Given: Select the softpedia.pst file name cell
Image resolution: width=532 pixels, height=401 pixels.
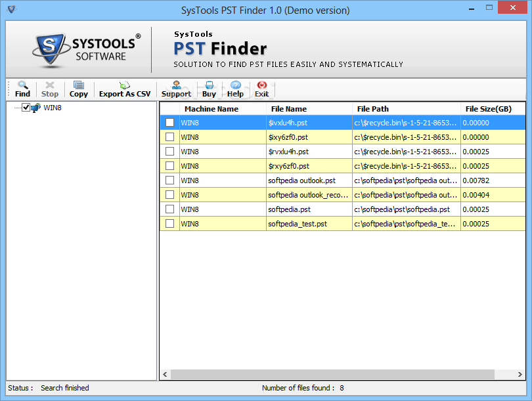Looking at the screenshot, I should (x=309, y=209).
